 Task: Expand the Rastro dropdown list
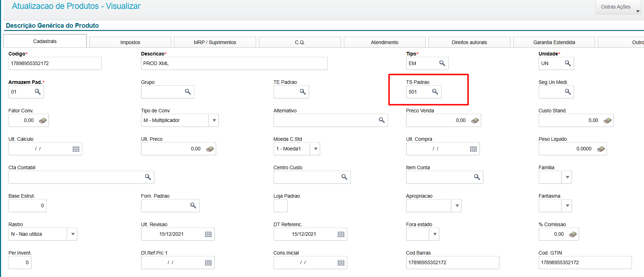(x=73, y=234)
